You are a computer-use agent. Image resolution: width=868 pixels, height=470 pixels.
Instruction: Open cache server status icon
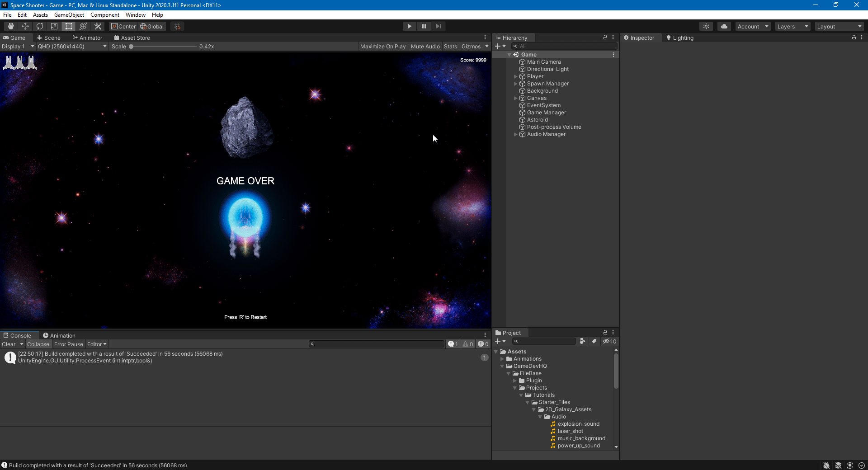[838, 465]
